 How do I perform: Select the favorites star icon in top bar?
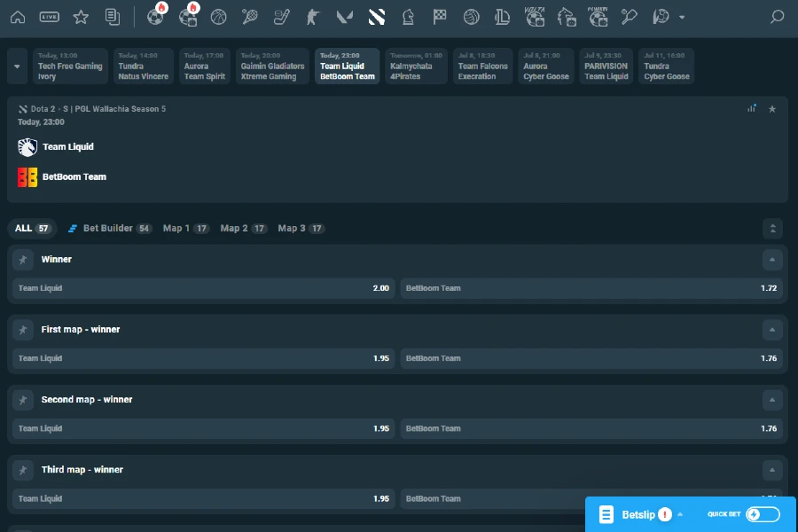[80, 16]
